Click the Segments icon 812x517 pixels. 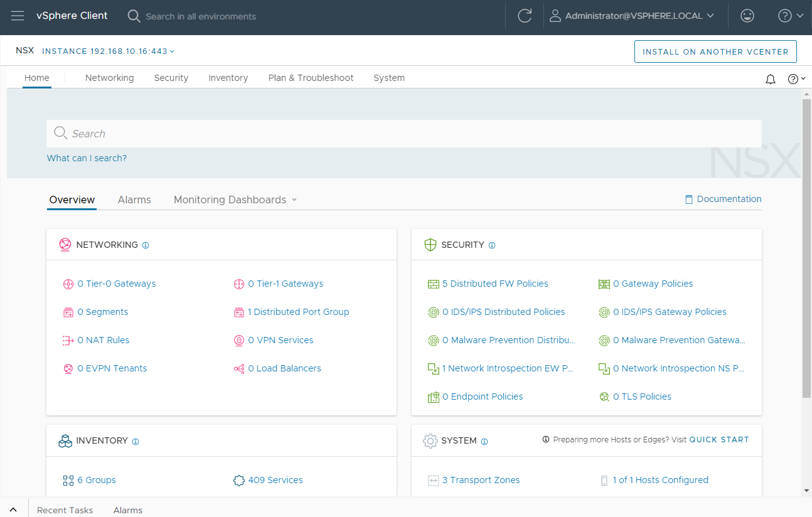click(x=68, y=312)
